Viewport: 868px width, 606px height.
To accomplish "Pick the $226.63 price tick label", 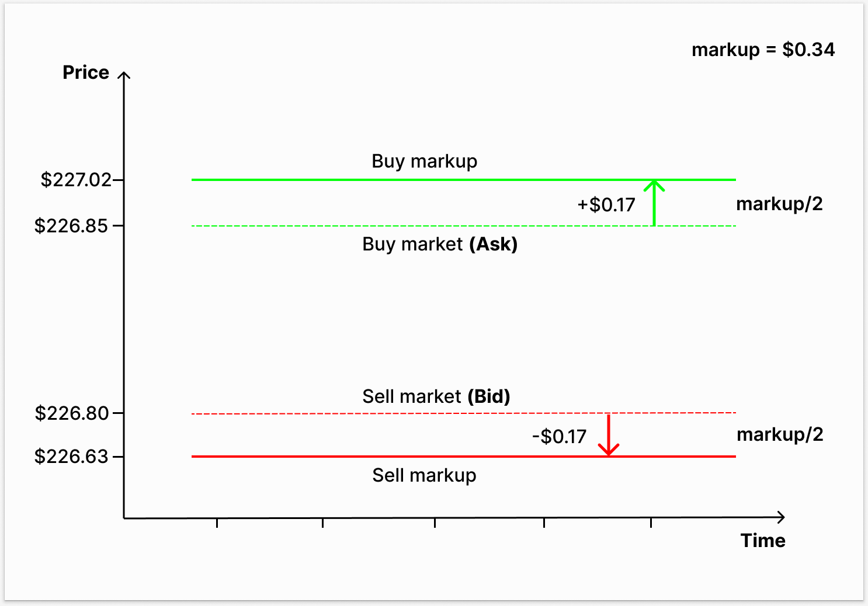I will tap(71, 456).
